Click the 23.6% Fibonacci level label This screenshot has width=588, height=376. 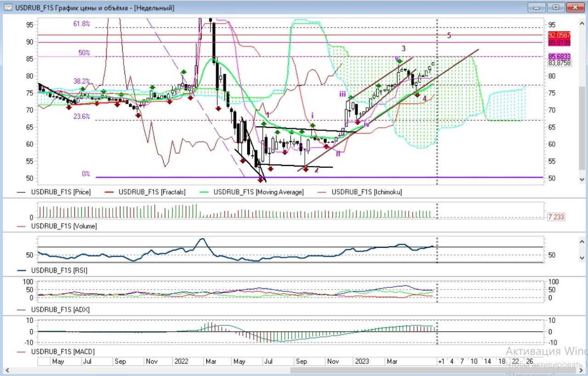82,116
